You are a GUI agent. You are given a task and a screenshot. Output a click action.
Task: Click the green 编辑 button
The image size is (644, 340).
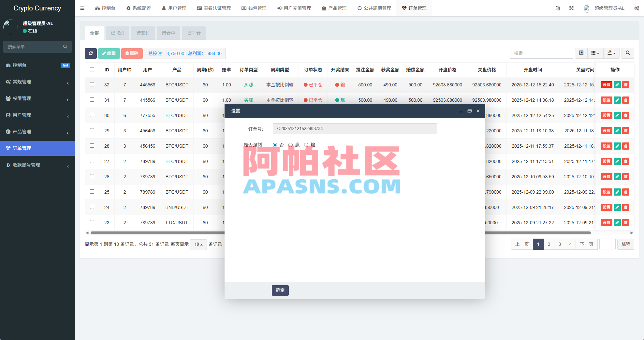point(109,53)
